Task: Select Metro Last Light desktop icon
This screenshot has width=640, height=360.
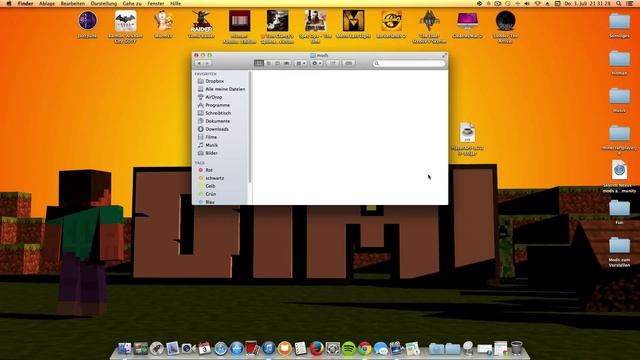Action: (x=353, y=21)
